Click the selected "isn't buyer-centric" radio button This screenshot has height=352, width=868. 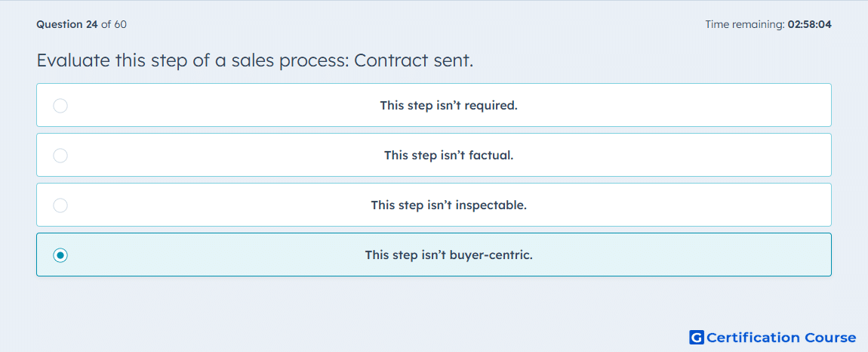[x=60, y=255]
